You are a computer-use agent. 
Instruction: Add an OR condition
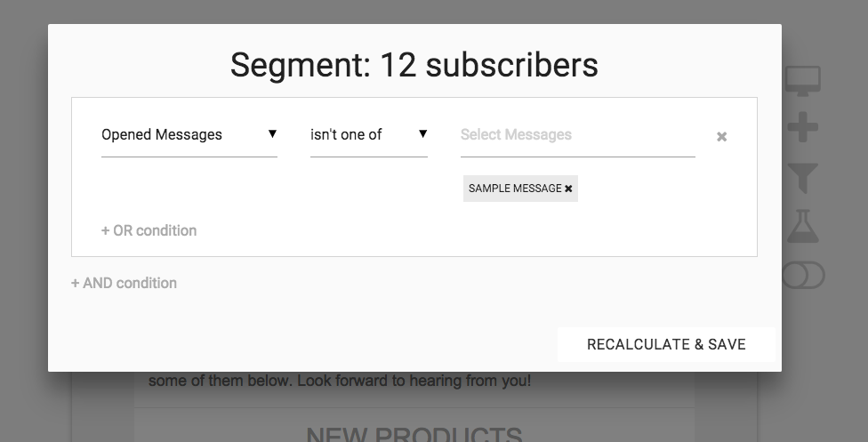pos(149,230)
